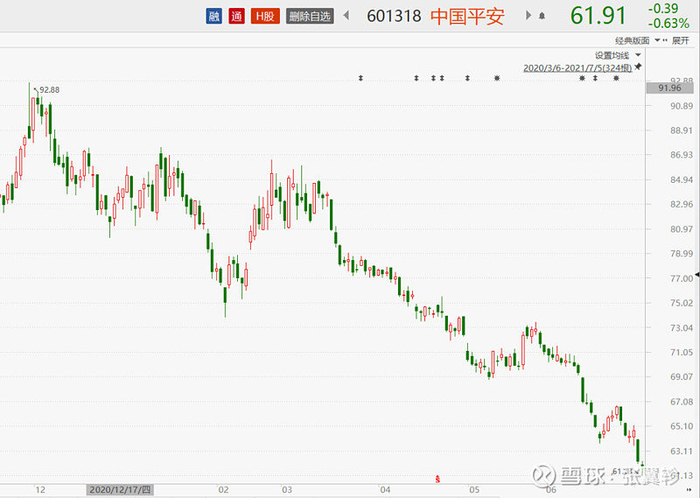Screen dimensions: 700x498
Task: Go to the previous stock with left arrow
Action: 346,16
